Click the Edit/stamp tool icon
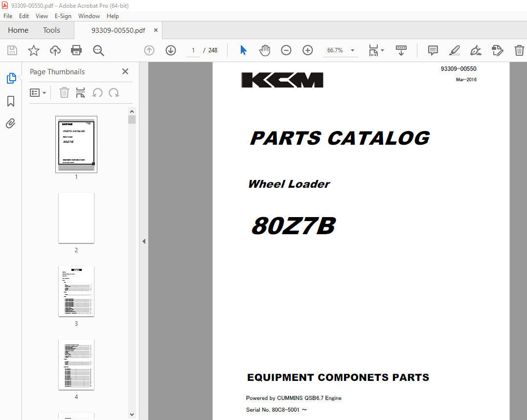This screenshot has width=527, height=420. [497, 50]
